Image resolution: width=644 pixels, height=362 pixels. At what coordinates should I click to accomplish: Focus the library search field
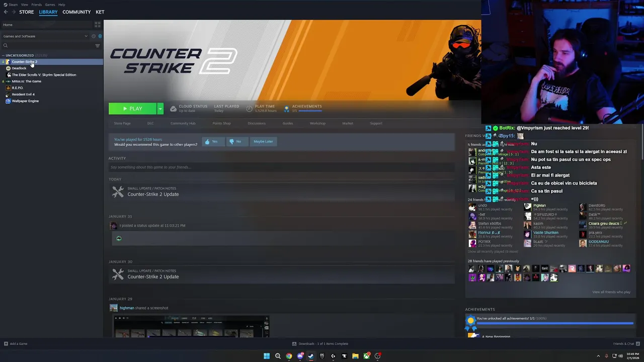(48, 46)
